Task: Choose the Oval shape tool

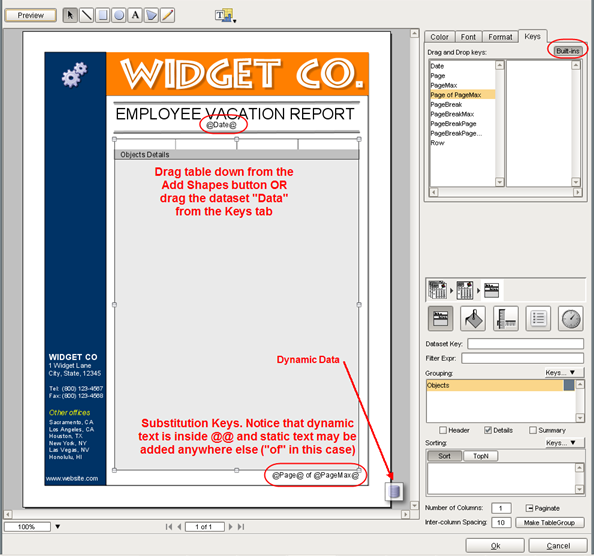Action: (119, 15)
